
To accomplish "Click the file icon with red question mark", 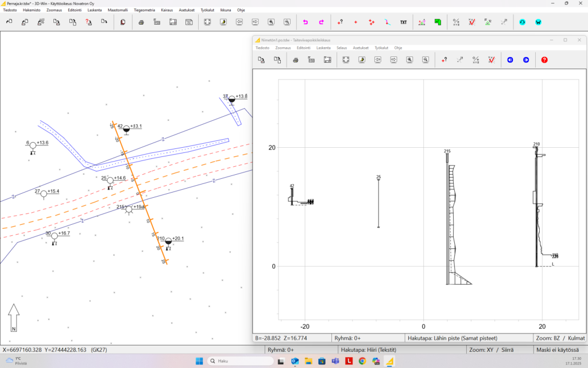I will click(89, 22).
